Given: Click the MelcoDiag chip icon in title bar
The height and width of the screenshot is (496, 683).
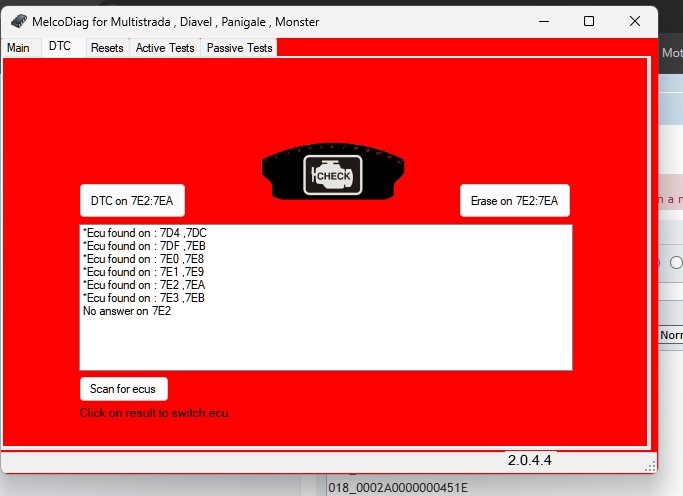Looking at the screenshot, I should (x=19, y=21).
